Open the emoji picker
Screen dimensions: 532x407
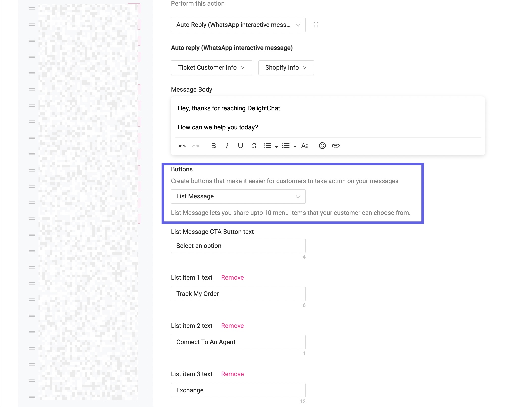pyautogui.click(x=322, y=146)
